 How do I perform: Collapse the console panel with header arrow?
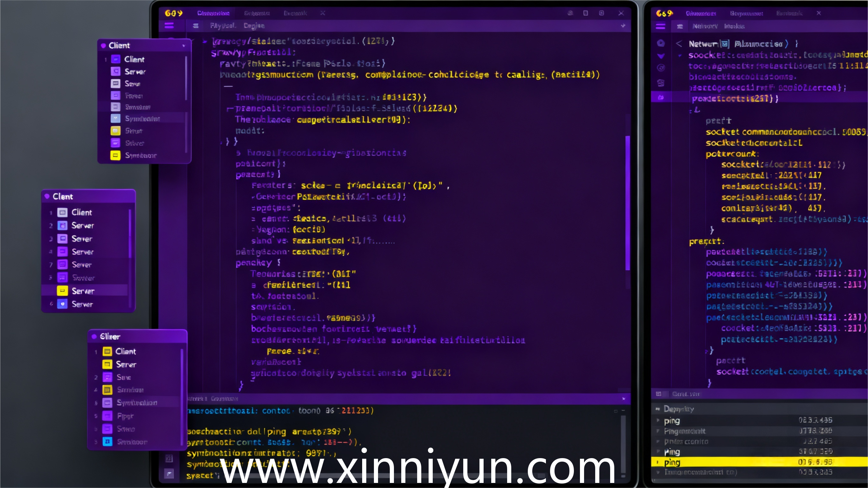coord(624,399)
